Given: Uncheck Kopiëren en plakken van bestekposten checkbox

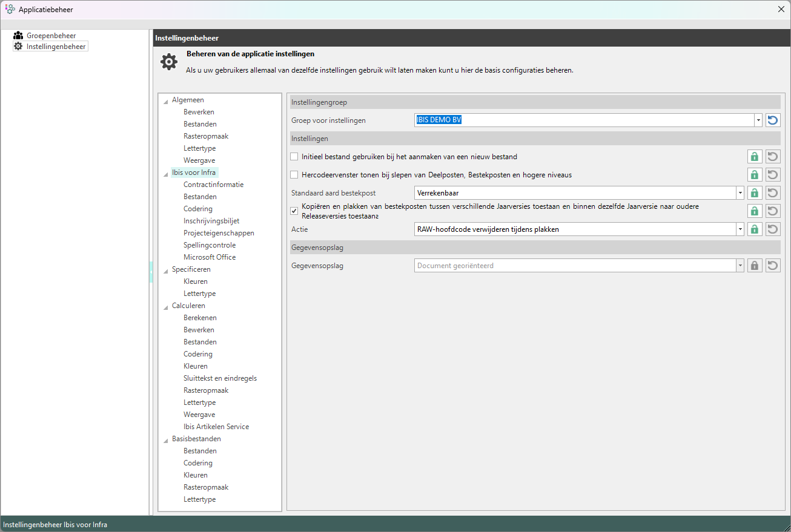Looking at the screenshot, I should click(x=294, y=211).
